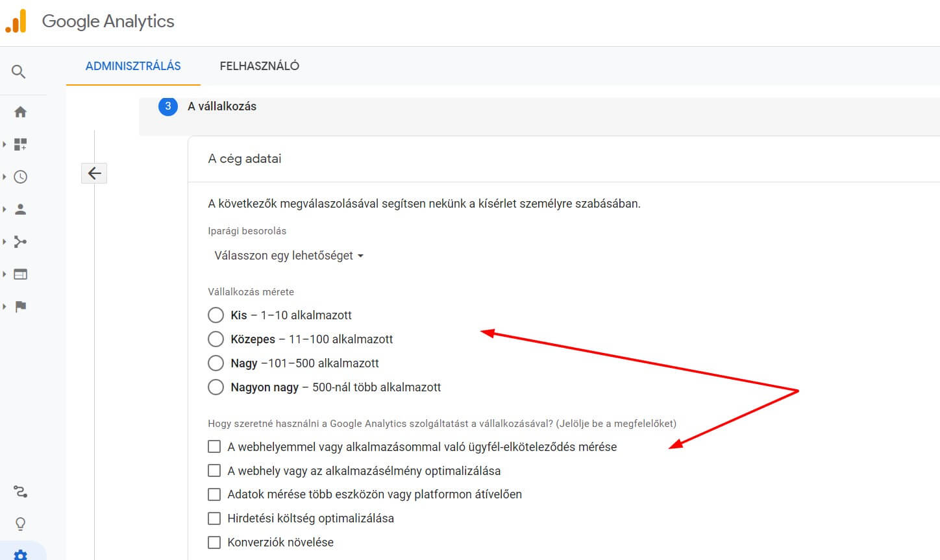Open the Behavior layout icon
This screenshot has width=940, height=560.
click(21, 274)
